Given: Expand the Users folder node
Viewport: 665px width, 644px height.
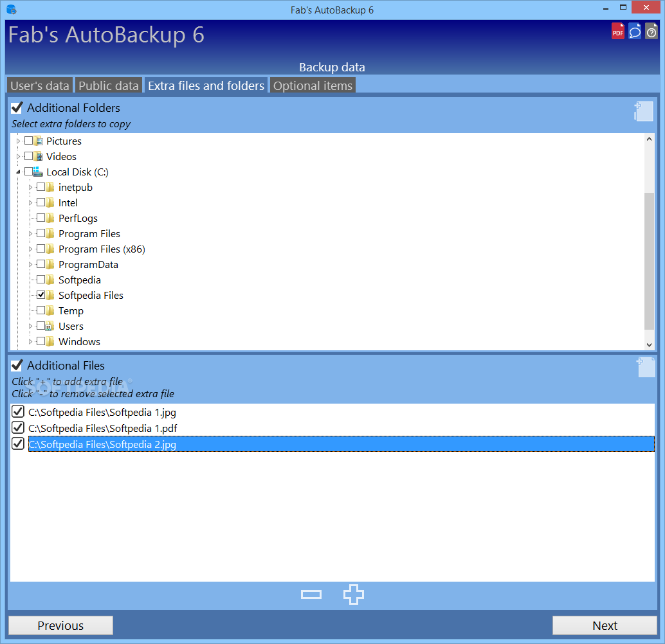Looking at the screenshot, I should (30, 326).
